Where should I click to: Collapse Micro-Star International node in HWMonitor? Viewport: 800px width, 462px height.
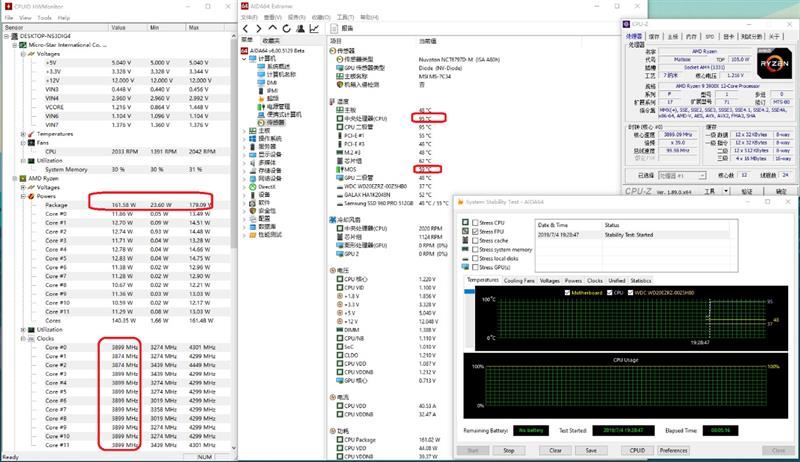[15, 45]
